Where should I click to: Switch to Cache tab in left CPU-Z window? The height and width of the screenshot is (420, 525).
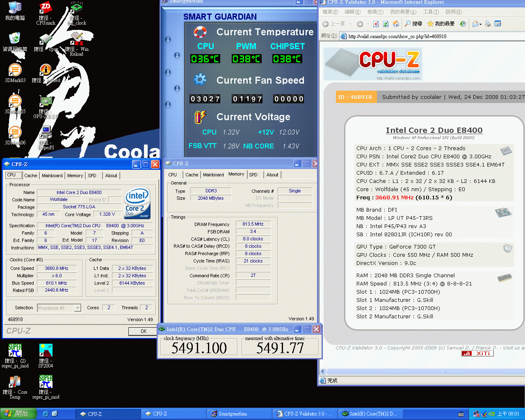[30, 176]
